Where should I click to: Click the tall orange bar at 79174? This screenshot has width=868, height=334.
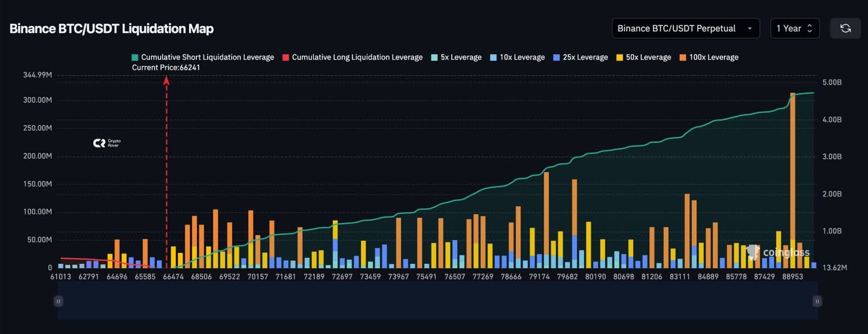546,213
